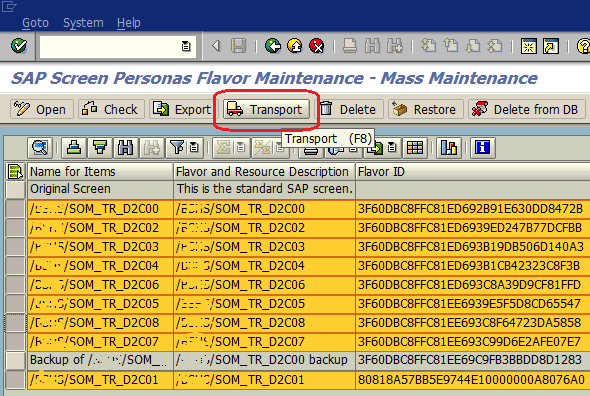The height and width of the screenshot is (396, 590).
Task: Toggle row selector for SOM_TR_D2C08 row
Action: point(15,323)
